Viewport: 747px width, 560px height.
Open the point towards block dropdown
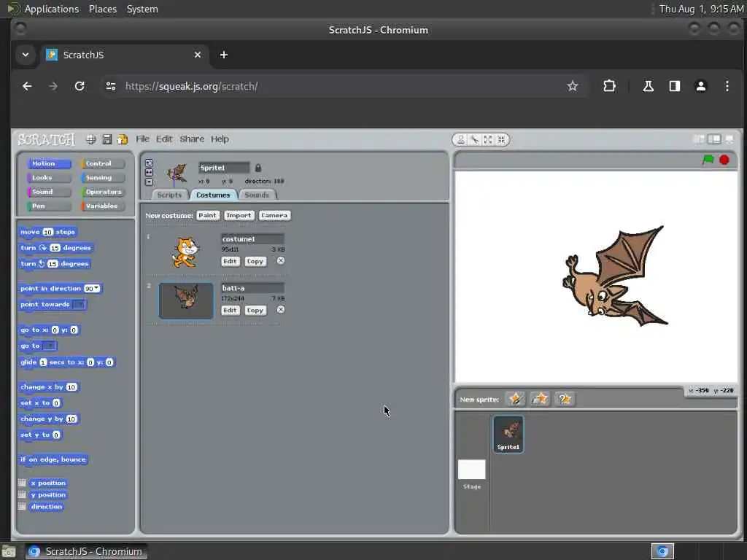tap(80, 304)
